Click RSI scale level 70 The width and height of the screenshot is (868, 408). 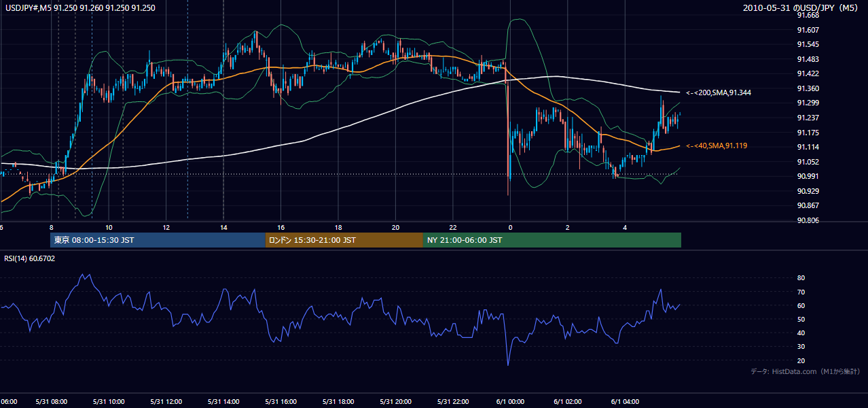tap(801, 292)
